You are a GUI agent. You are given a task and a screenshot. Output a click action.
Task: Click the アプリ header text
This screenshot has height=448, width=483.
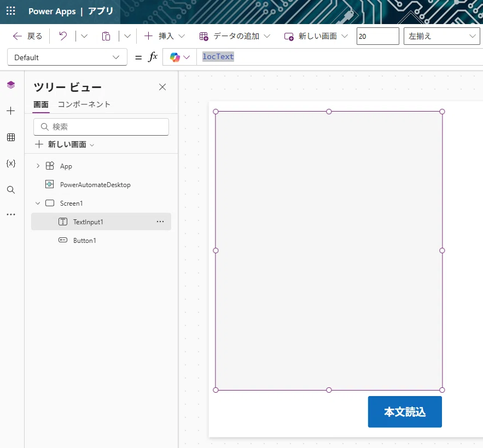coord(101,11)
